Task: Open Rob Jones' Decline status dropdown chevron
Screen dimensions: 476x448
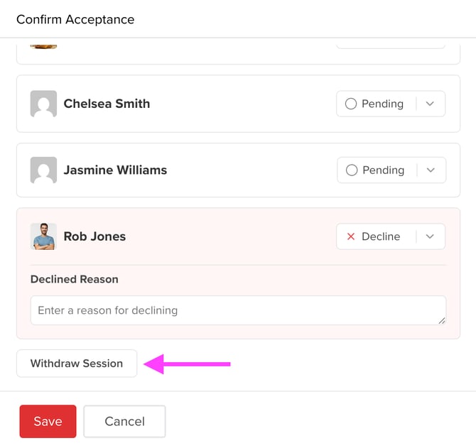Action: click(x=430, y=236)
